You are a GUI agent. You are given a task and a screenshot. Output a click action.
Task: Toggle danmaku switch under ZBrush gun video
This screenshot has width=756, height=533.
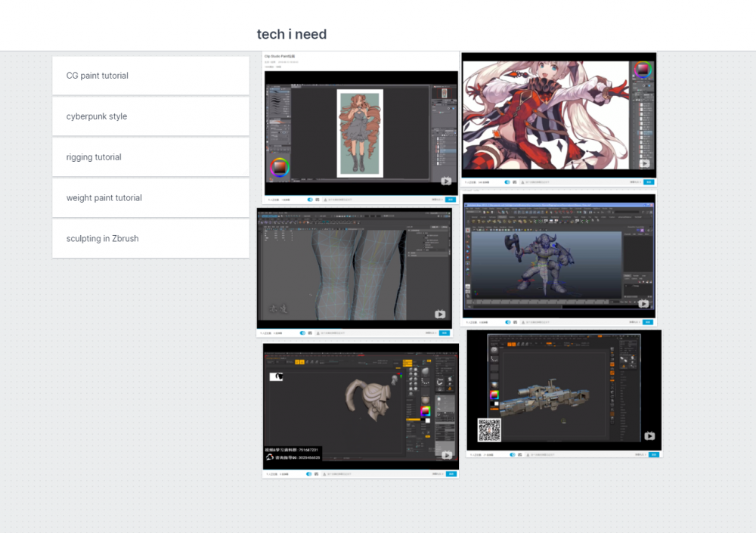click(513, 455)
